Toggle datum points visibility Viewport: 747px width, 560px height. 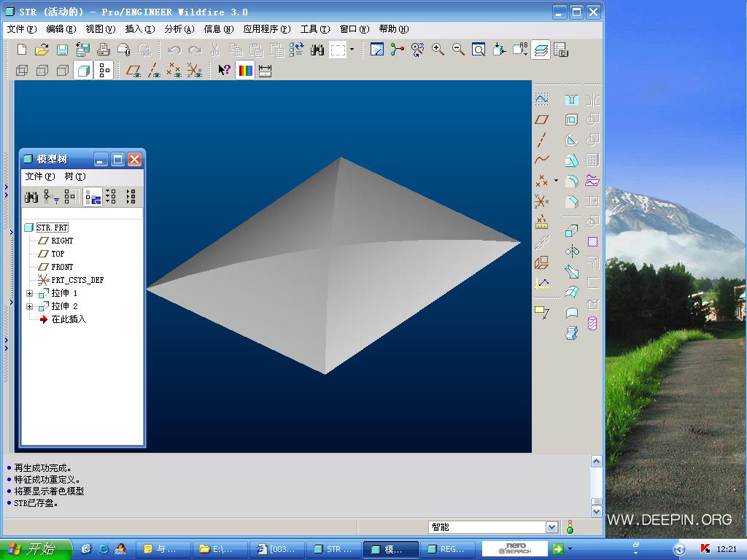174,71
